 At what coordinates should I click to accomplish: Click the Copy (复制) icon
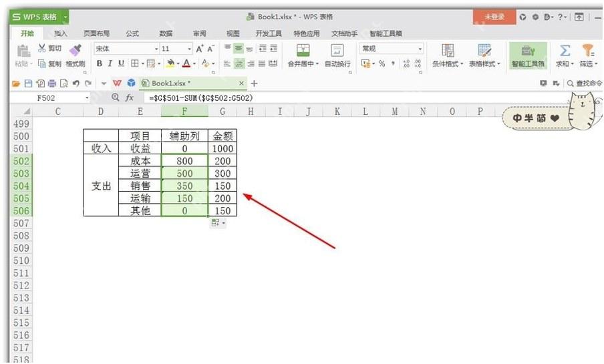tap(42, 63)
